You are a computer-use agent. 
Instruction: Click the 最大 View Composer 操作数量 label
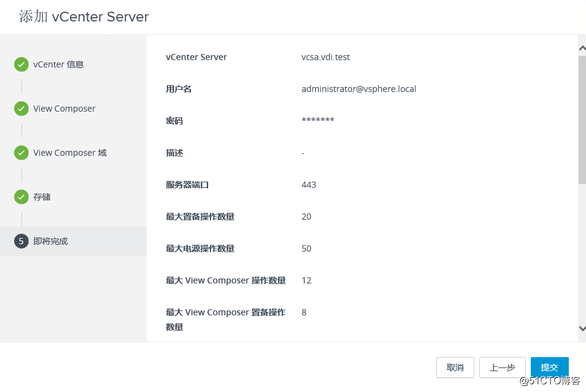226,280
